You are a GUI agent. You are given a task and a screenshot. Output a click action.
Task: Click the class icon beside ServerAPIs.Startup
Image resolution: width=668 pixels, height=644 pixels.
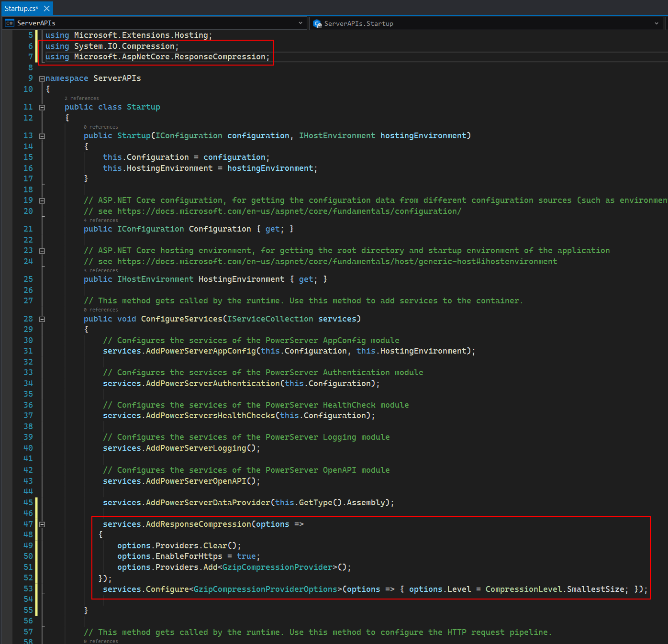[x=317, y=23]
